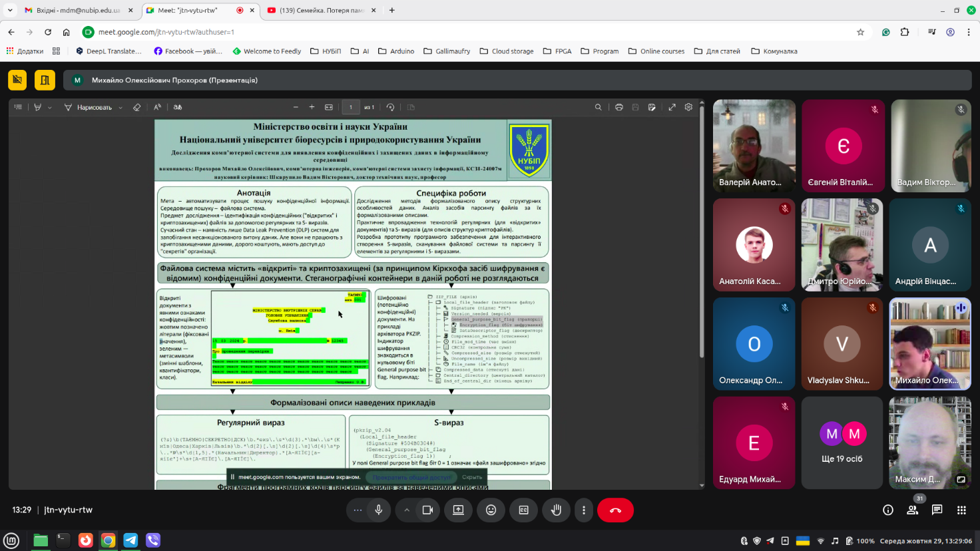Open the emoji reactions panel
980x551 pixels.
pyautogui.click(x=491, y=510)
